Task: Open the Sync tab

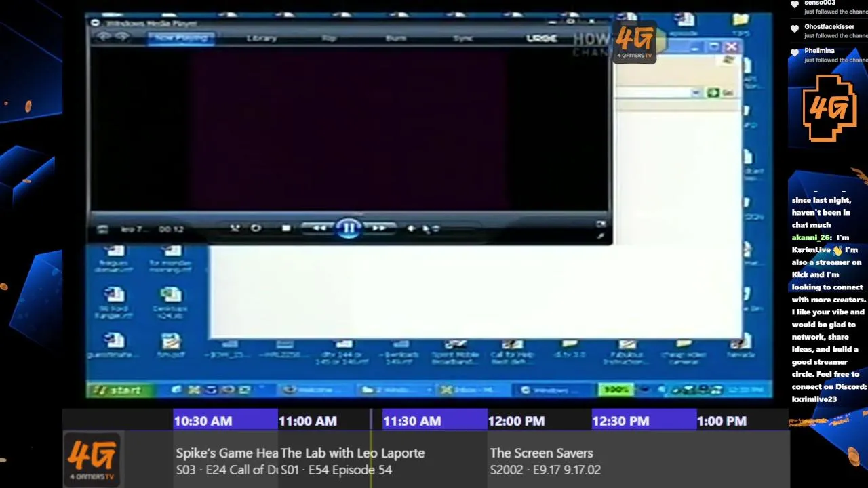Action: coord(463,38)
